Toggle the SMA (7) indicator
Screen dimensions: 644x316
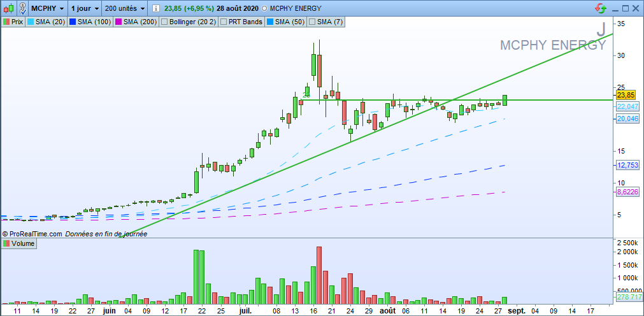[326, 22]
